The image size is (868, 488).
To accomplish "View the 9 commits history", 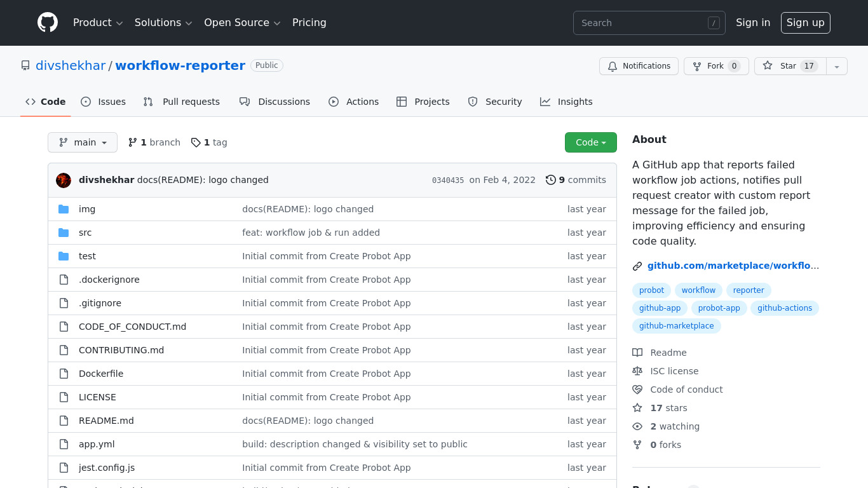I will coord(576,180).
